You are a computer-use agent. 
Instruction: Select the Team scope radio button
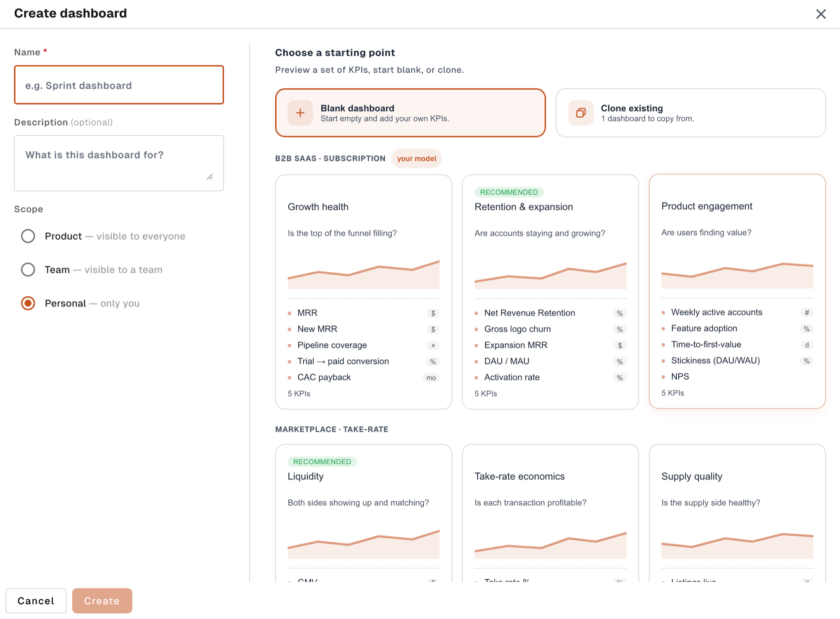click(28, 270)
